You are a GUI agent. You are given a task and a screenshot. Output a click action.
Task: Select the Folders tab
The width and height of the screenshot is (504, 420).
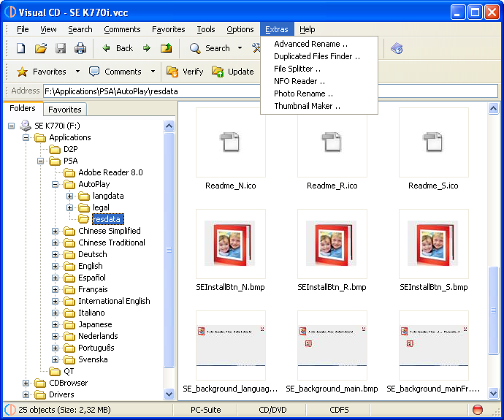pyautogui.click(x=23, y=108)
